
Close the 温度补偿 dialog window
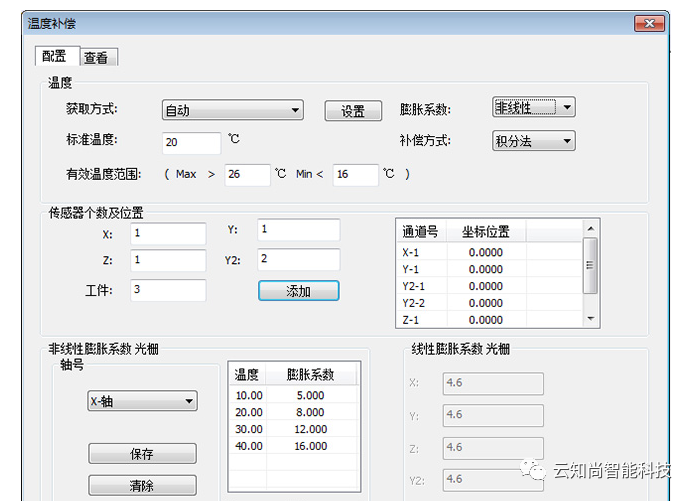[649, 22]
